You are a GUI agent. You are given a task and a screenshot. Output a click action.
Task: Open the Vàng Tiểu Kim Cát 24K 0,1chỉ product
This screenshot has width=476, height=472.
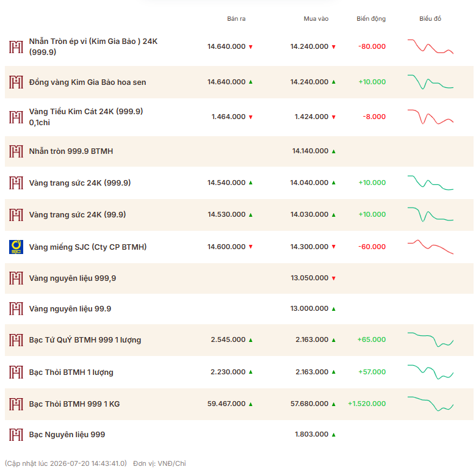pyautogui.click(x=86, y=117)
